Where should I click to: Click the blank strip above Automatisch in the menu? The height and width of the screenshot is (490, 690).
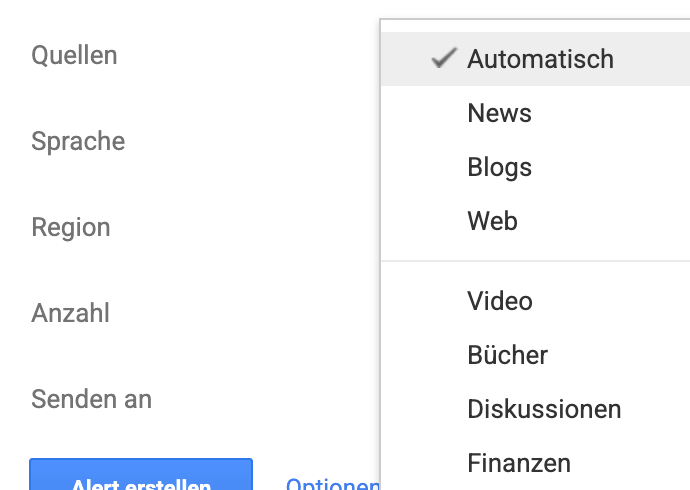pyautogui.click(x=535, y=26)
